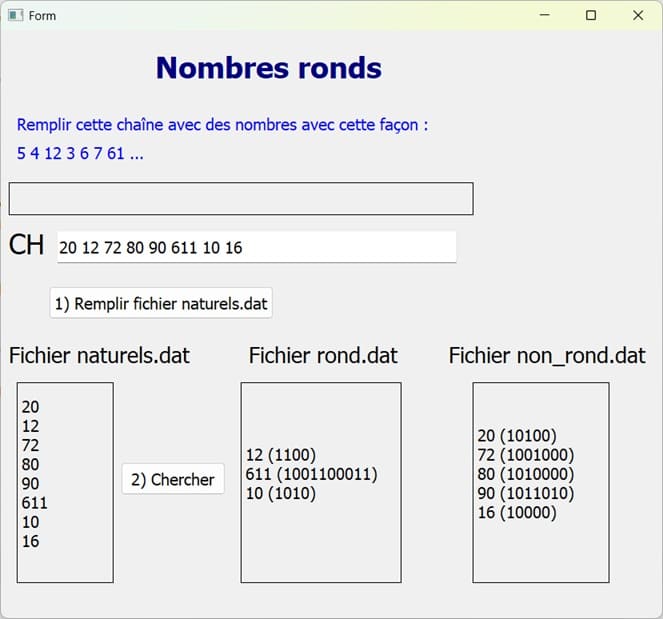Viewport: 663px width, 619px height.
Task: Click the Form window icon in title bar
Action: [x=15, y=15]
